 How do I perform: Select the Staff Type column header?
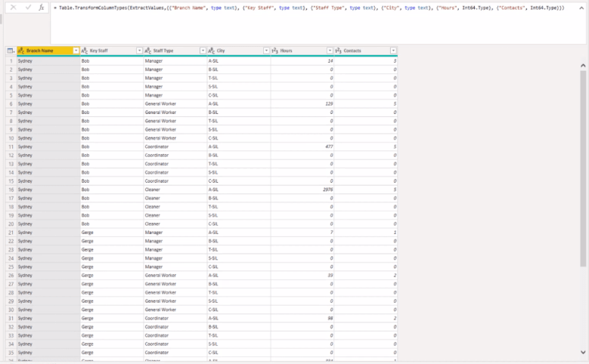(x=175, y=51)
